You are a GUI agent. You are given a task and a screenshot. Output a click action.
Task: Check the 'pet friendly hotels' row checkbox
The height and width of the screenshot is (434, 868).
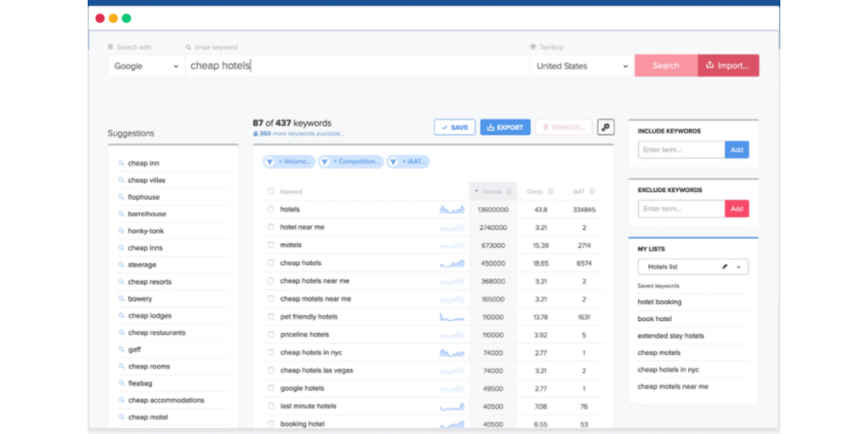pyautogui.click(x=271, y=317)
